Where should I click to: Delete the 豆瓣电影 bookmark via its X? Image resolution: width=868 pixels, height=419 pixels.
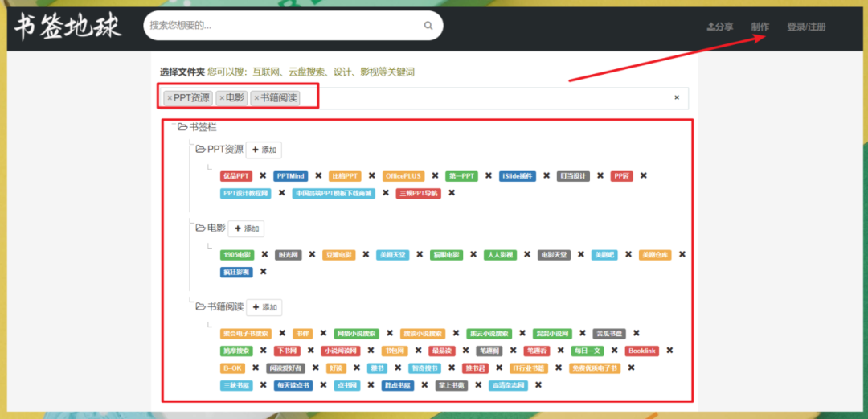tap(366, 254)
